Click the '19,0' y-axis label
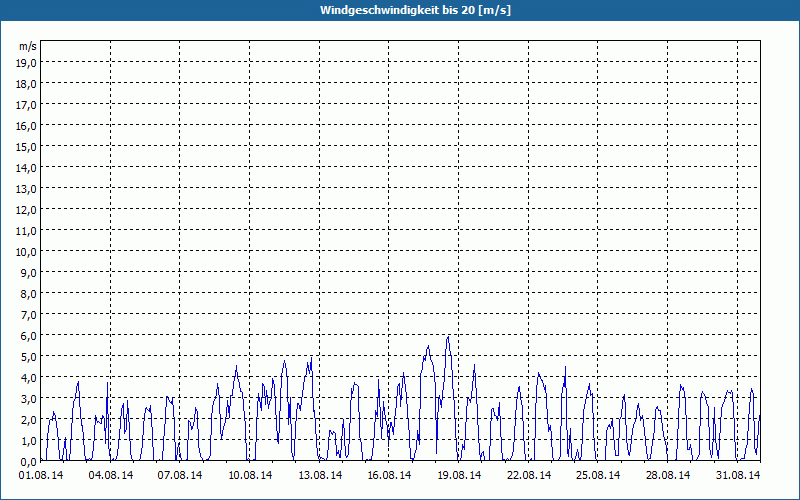The width and height of the screenshot is (800, 500). coord(27,63)
